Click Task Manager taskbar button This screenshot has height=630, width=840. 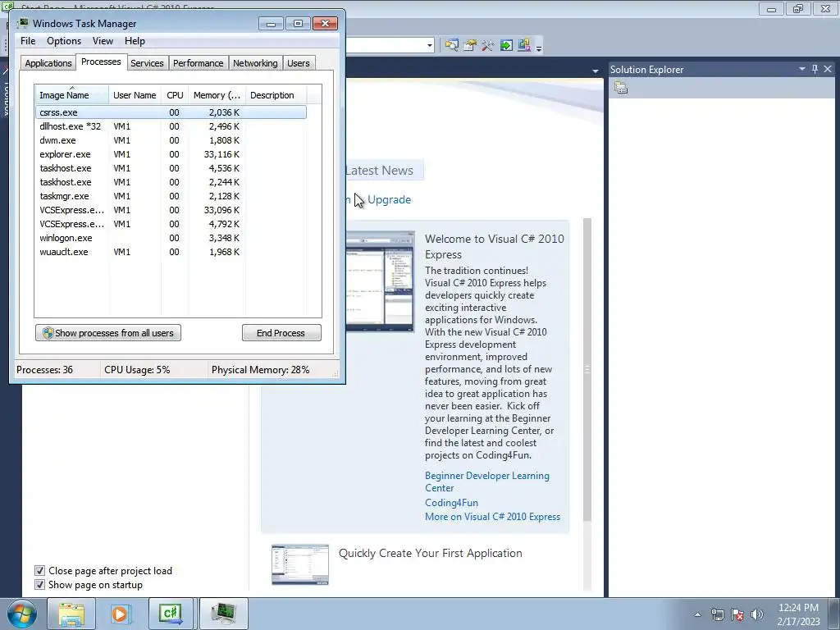223,614
